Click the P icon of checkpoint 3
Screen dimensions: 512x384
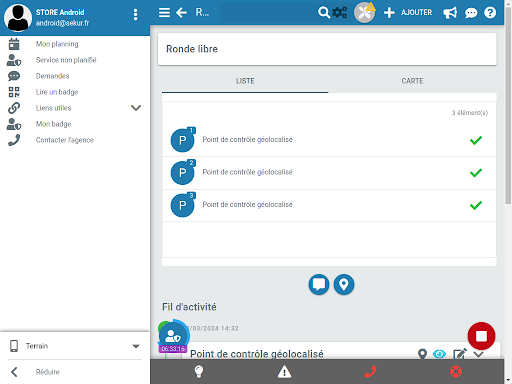183,205
